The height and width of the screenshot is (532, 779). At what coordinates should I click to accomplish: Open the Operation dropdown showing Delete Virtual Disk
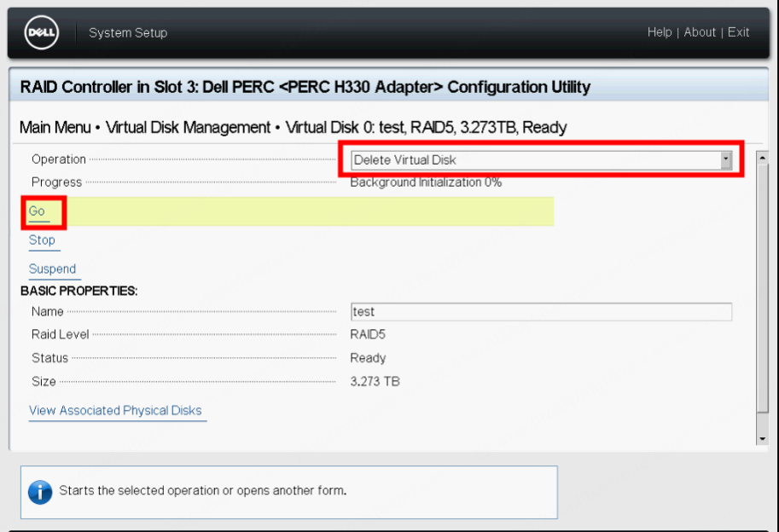coord(542,159)
